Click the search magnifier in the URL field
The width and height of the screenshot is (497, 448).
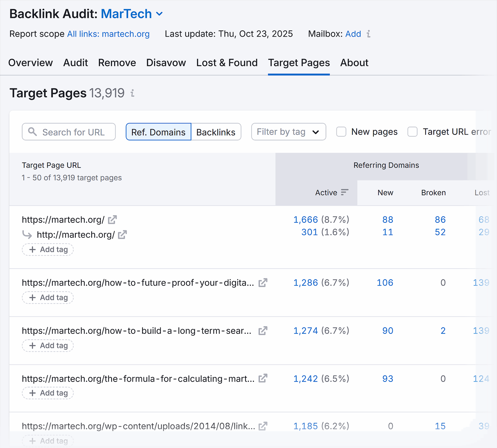pos(32,132)
